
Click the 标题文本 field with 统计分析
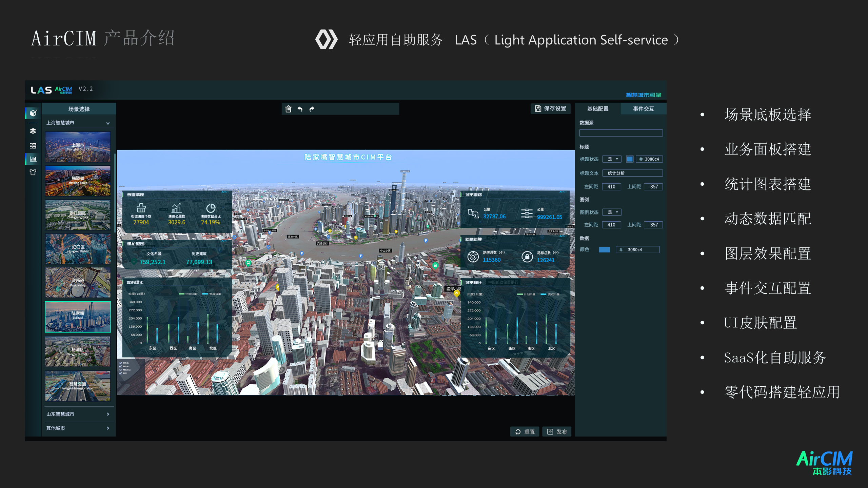coord(632,173)
